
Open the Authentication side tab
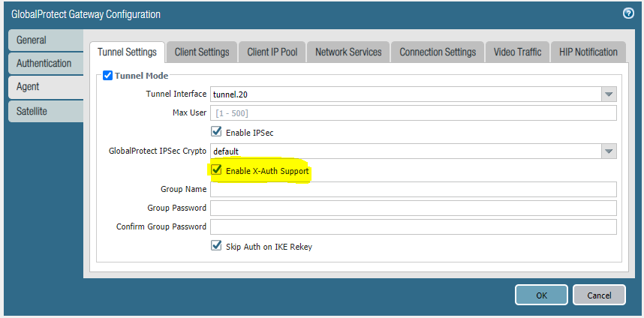[46, 64]
